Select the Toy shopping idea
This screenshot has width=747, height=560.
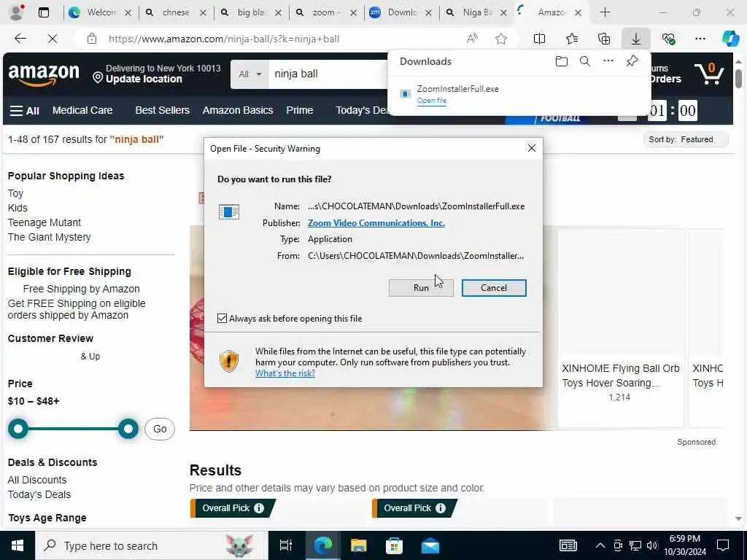click(x=15, y=193)
